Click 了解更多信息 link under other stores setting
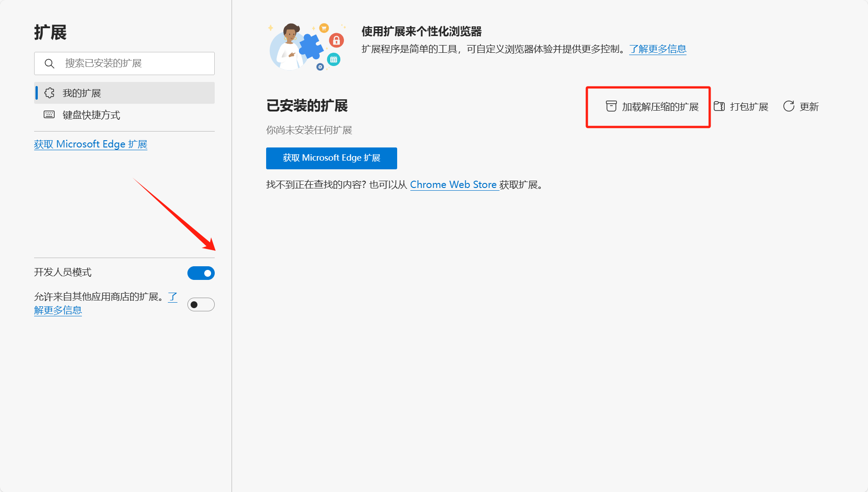Viewport: 868px width, 492px height. 58,310
